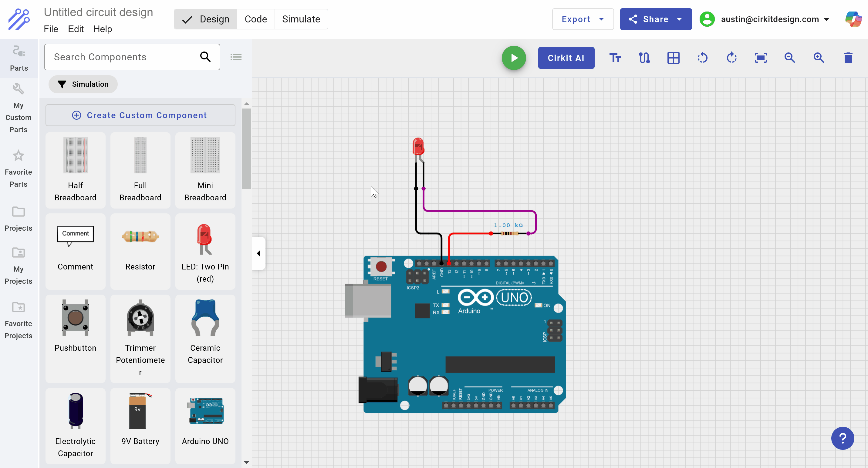This screenshot has height=468, width=868.
Task: Open My Projects in the sidebar
Action: point(19,266)
